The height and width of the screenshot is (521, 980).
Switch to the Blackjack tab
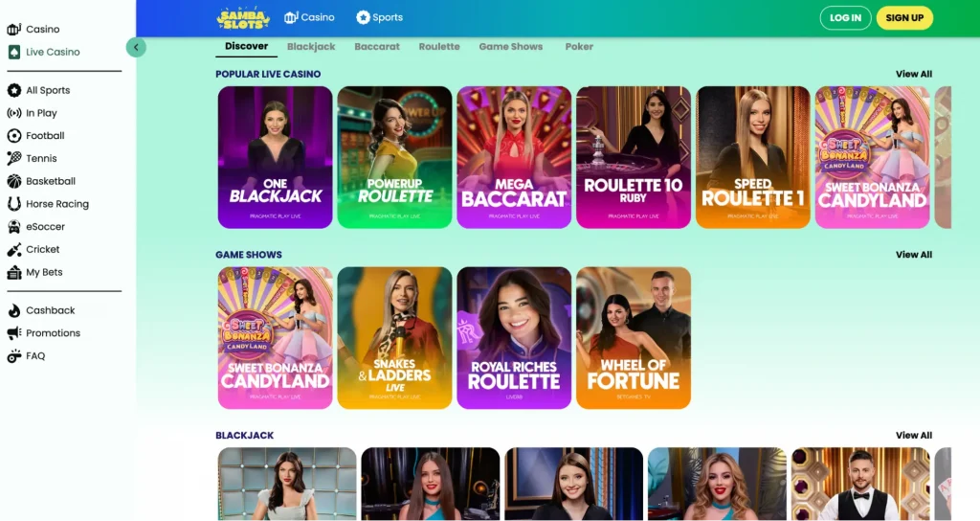coord(311,46)
